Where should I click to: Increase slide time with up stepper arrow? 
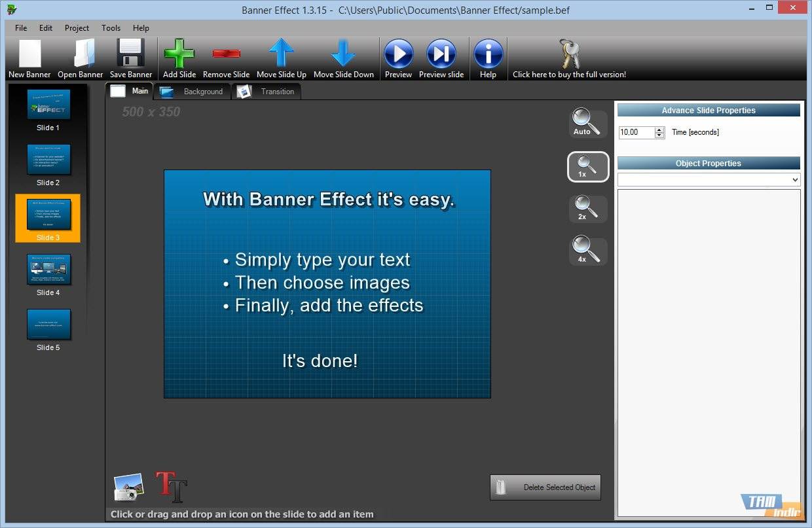click(x=659, y=130)
